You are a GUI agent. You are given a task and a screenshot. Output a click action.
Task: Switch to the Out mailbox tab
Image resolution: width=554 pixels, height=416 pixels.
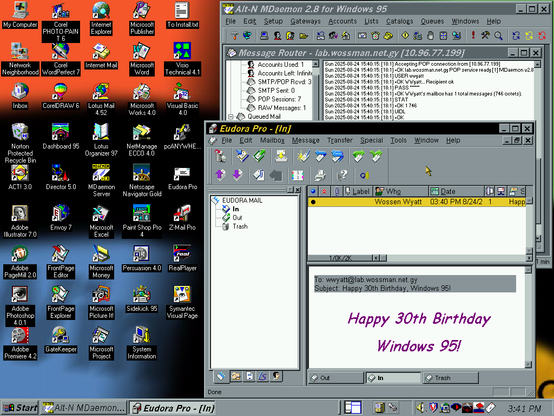335,378
